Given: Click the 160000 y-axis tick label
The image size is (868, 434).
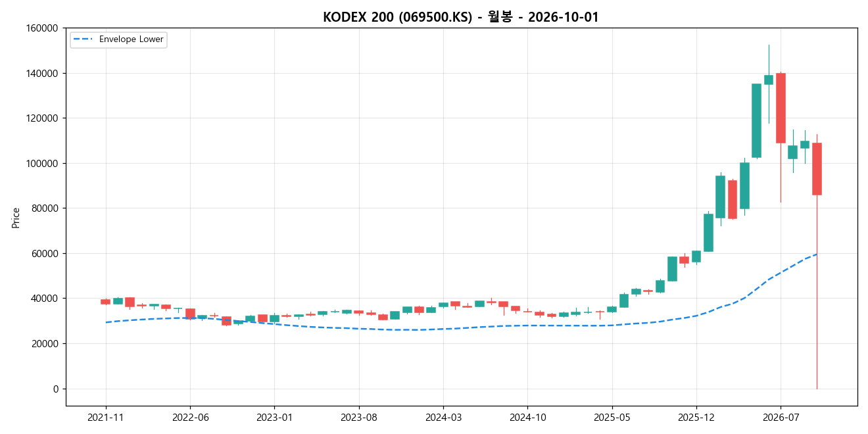Looking at the screenshot, I should 43,28.
